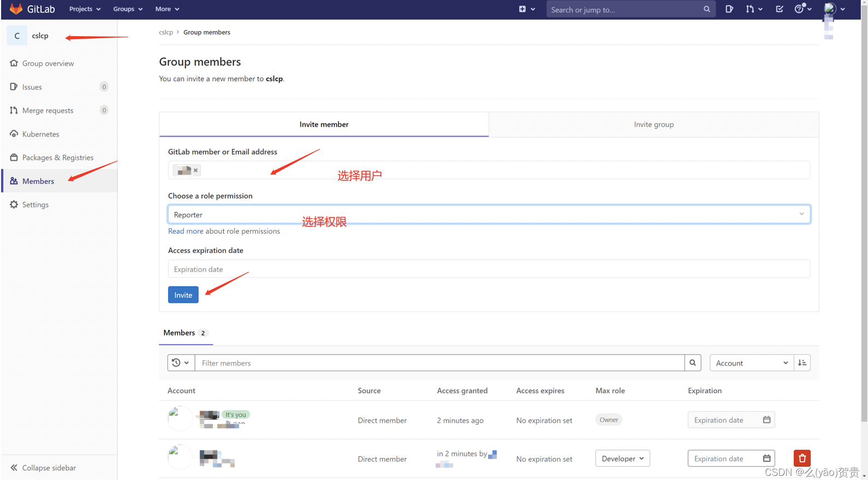This screenshot has height=483, width=868.
Task: Open the recent searches history dropdown
Action: tap(181, 363)
